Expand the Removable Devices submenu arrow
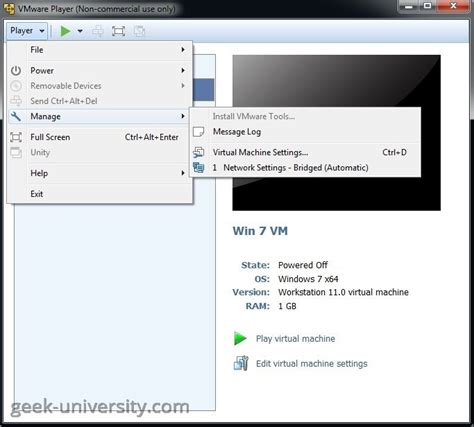Image resolution: width=474 pixels, height=427 pixels. coord(183,86)
